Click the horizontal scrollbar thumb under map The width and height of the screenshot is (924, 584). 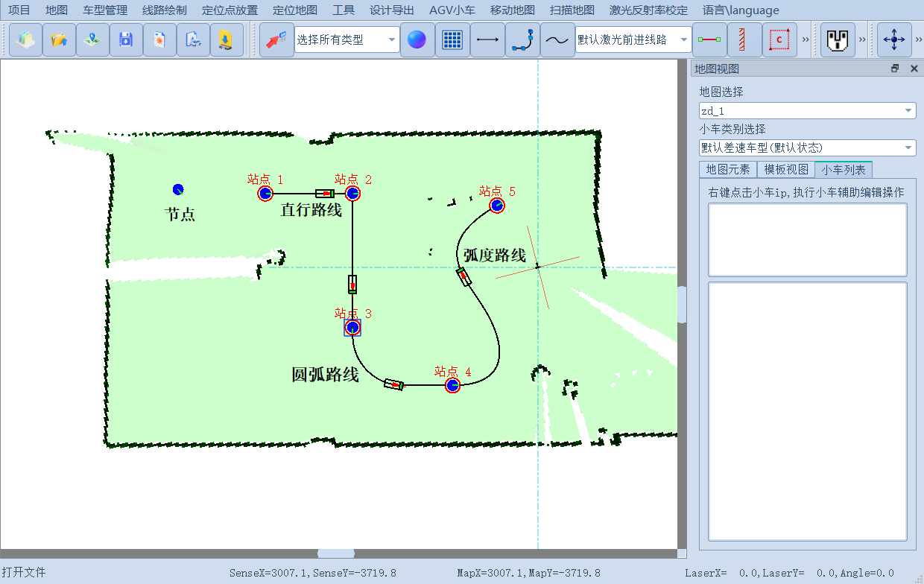click(x=336, y=553)
